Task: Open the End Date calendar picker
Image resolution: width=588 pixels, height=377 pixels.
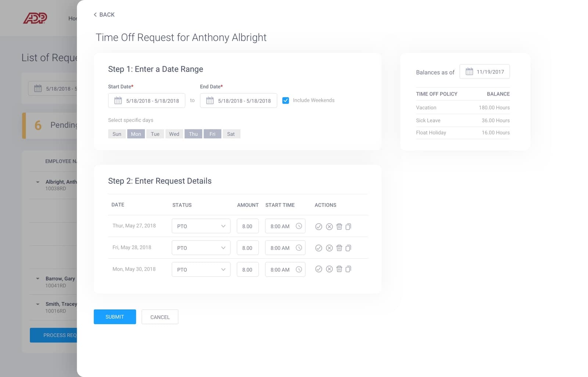Action: point(209,100)
